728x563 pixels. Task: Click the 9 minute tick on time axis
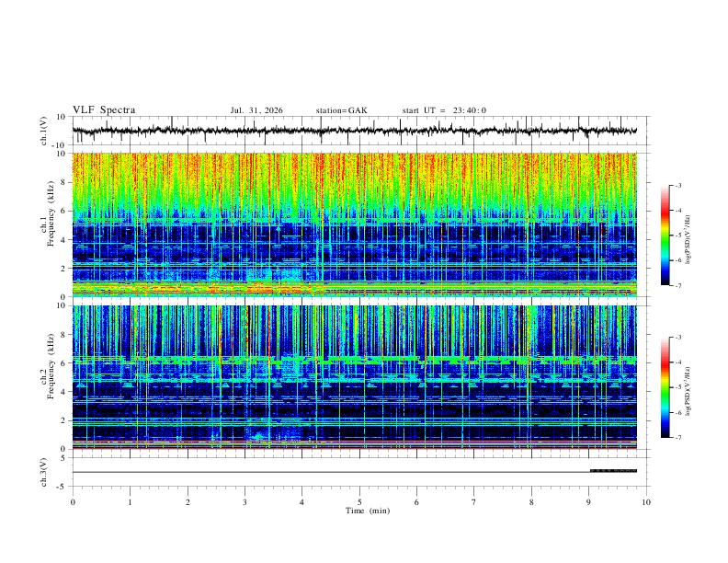[588, 502]
